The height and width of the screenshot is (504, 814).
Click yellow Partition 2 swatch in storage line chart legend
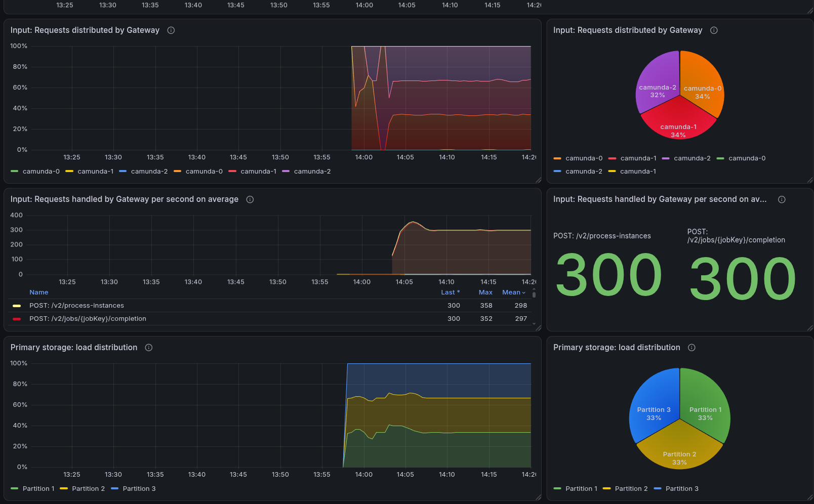click(64, 489)
